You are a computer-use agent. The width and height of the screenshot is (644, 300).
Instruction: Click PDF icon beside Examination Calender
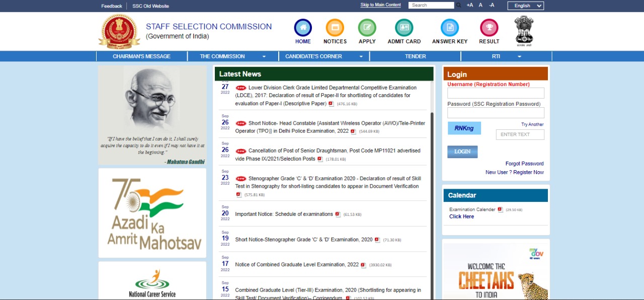[500, 210]
